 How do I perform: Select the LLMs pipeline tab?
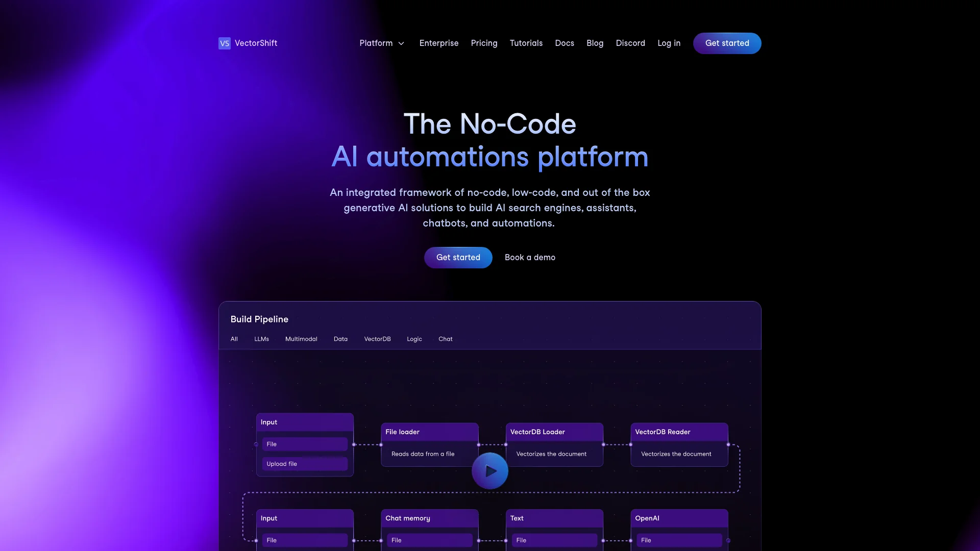261,339
